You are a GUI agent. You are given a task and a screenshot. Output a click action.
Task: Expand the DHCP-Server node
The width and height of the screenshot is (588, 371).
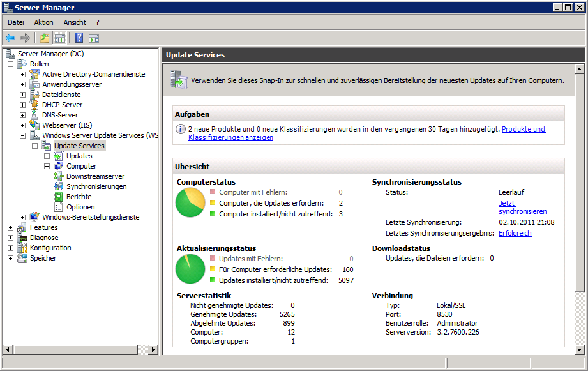click(22, 105)
